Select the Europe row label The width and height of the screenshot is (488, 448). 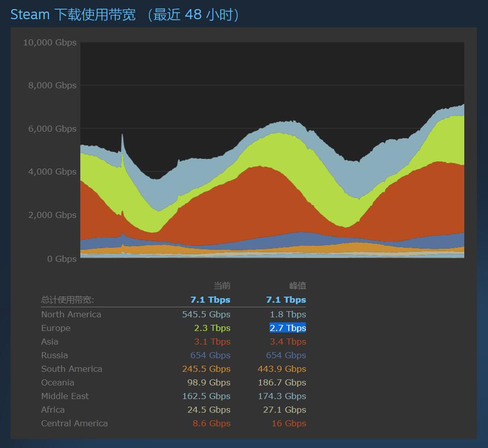pos(56,328)
